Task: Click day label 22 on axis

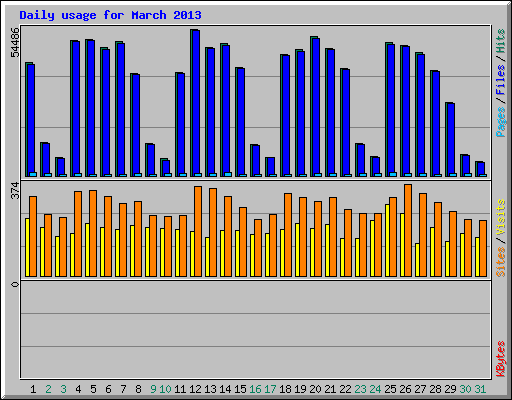Action: pos(345,389)
